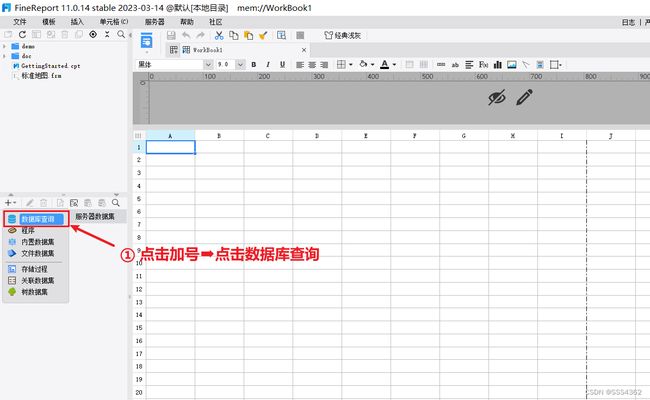Open the 帮助 menu

pyautogui.click(x=187, y=22)
